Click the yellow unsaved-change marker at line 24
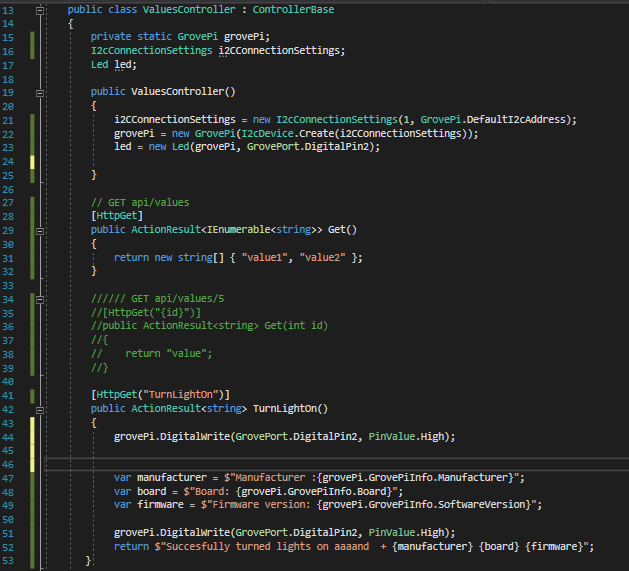Screen dimensions: 629x571 (32, 162)
